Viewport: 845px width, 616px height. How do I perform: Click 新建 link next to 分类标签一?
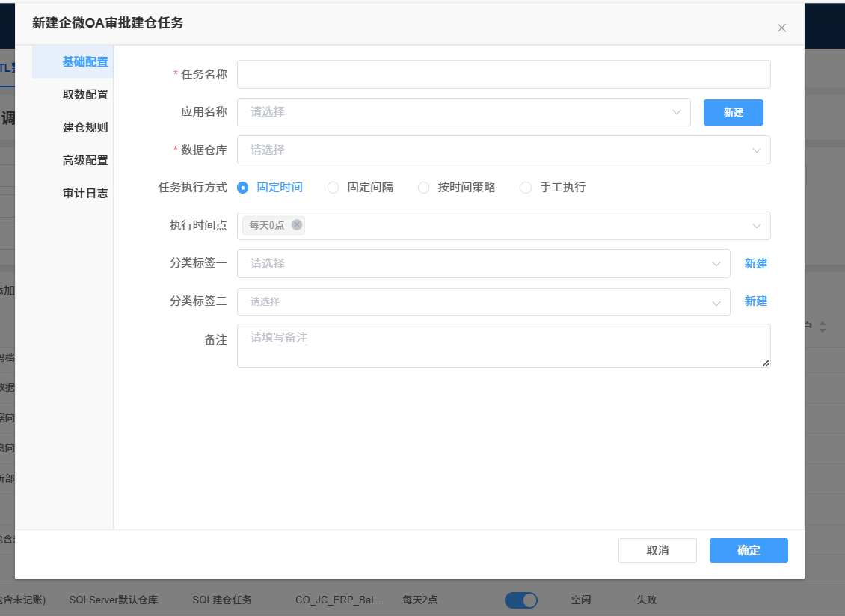click(x=755, y=264)
